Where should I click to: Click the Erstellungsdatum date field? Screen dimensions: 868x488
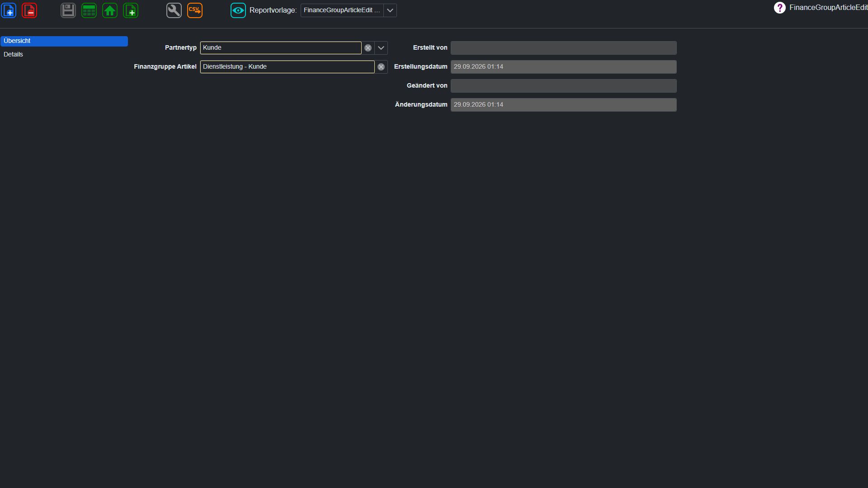tap(564, 67)
